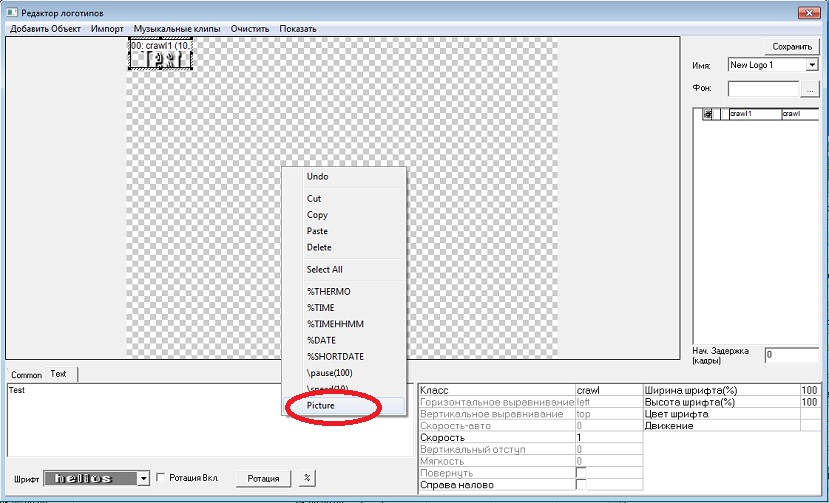
Task: Select the crawl1 object on the canvas
Action: (x=161, y=55)
